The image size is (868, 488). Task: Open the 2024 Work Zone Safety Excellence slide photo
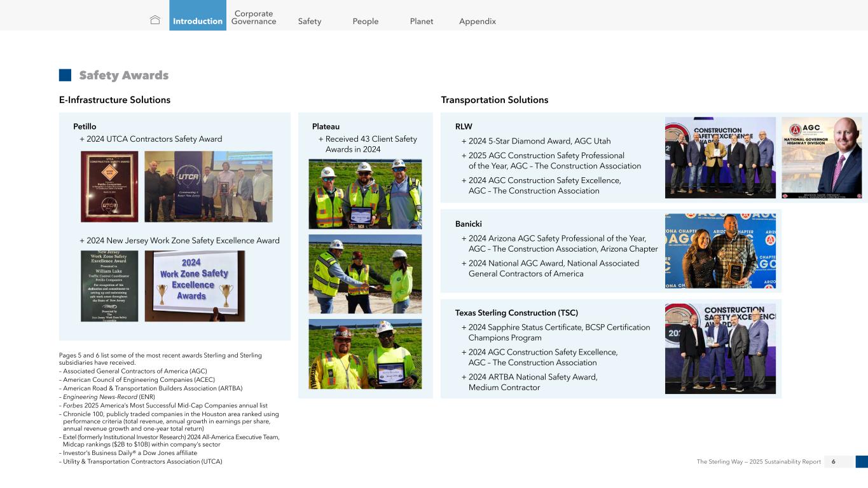[x=195, y=285]
